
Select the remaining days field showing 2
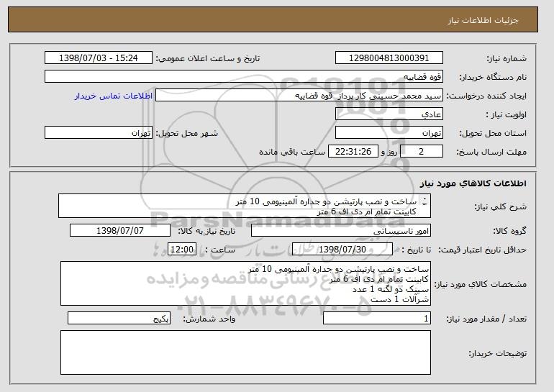pyautogui.click(x=422, y=152)
